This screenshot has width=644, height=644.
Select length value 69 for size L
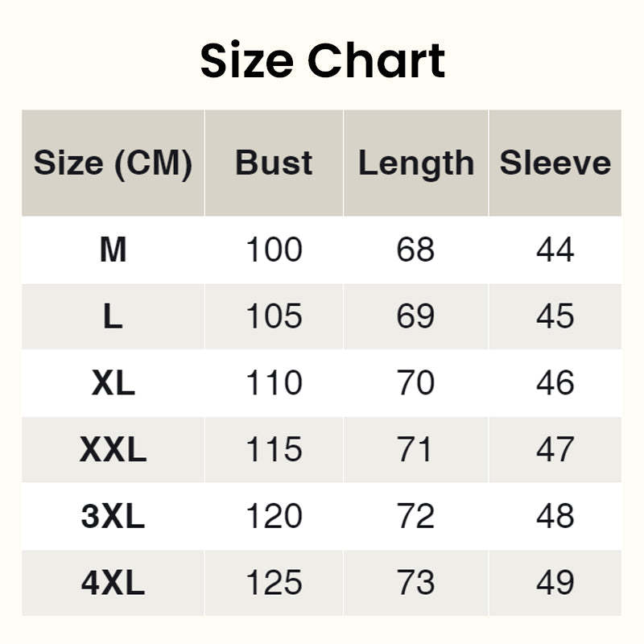pyautogui.click(x=415, y=316)
